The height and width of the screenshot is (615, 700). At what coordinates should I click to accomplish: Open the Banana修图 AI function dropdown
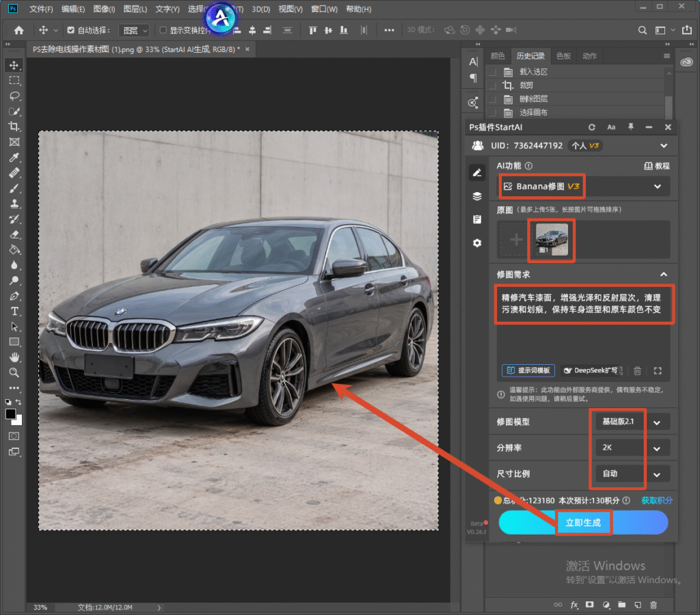click(x=584, y=187)
